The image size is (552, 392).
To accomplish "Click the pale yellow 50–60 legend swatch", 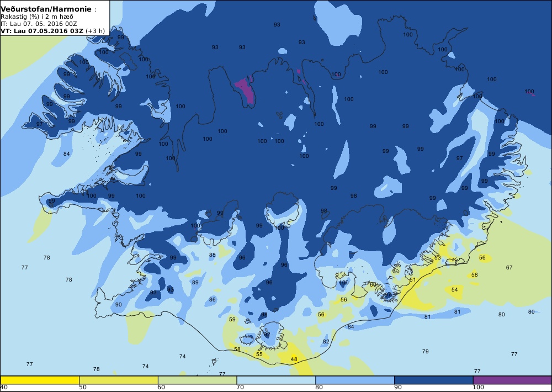I will tap(119, 380).
